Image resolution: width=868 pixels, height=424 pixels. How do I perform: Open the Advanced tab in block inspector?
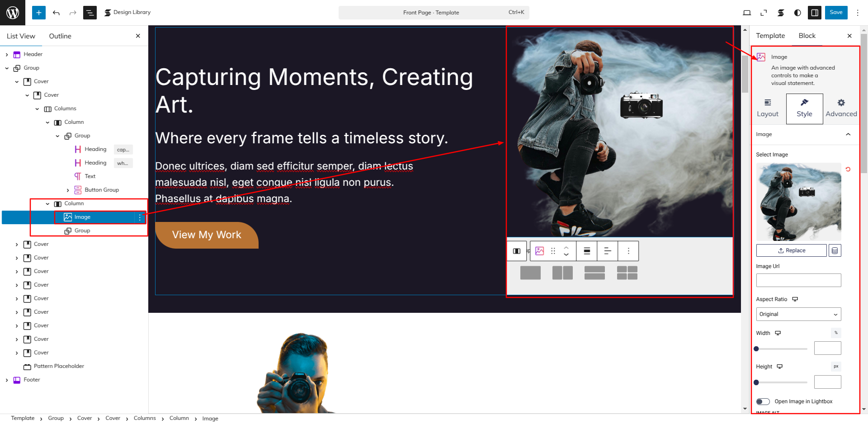pos(841,109)
